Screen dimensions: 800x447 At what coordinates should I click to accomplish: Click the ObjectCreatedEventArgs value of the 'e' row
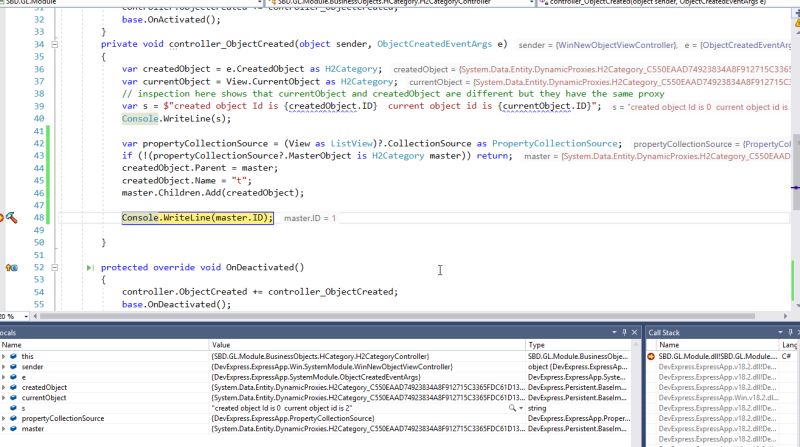[316, 377]
